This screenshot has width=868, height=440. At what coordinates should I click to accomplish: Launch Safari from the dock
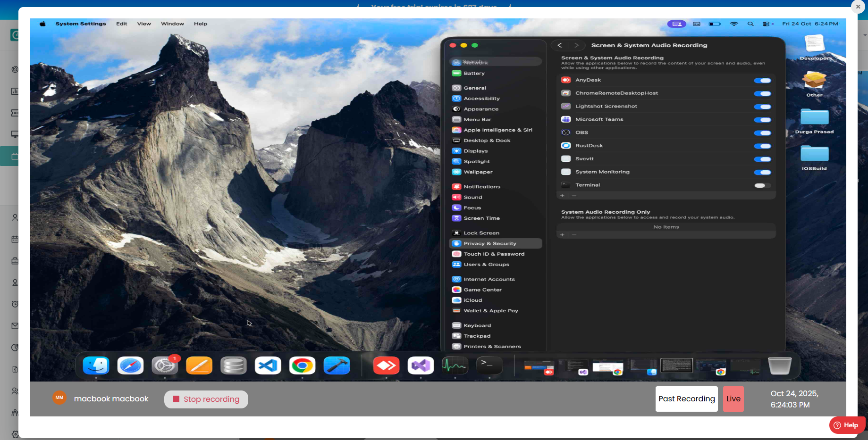130,365
